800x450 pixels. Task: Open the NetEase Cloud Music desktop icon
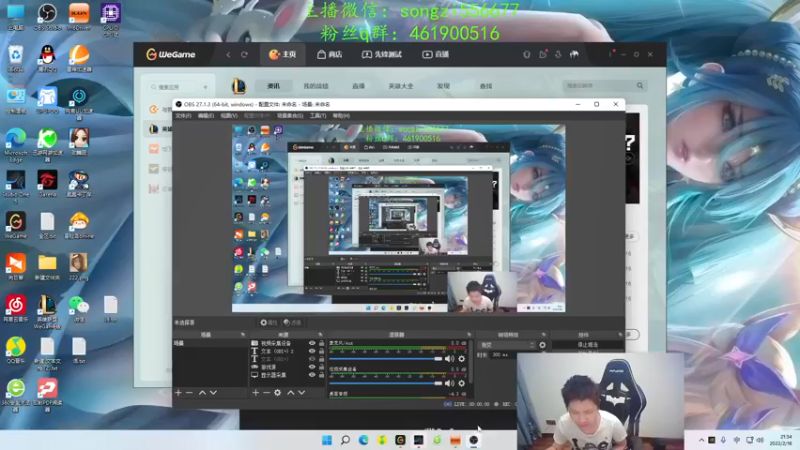[16, 308]
